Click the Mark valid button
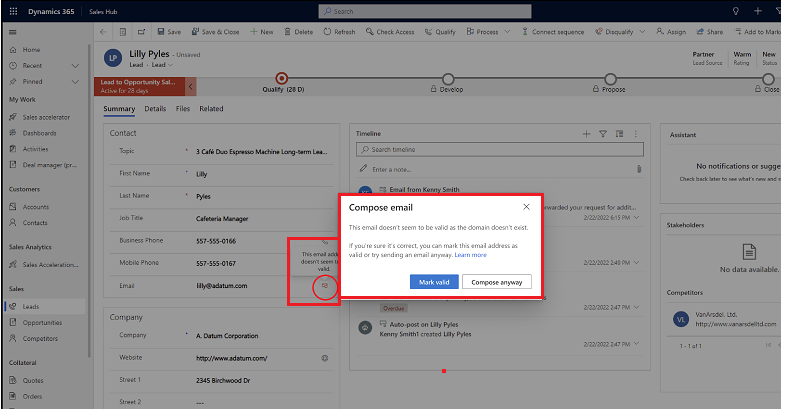The height and width of the screenshot is (410, 787). (x=434, y=282)
